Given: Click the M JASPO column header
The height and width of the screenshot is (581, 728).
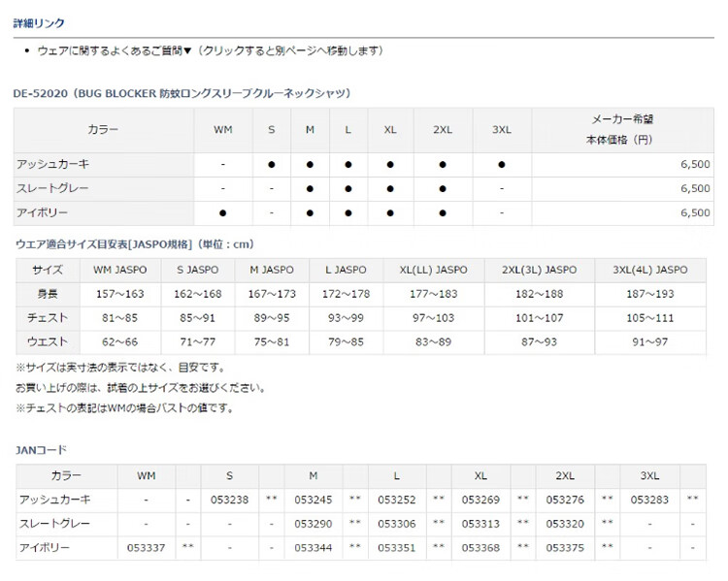Looking at the screenshot, I should pyautogui.click(x=272, y=270).
